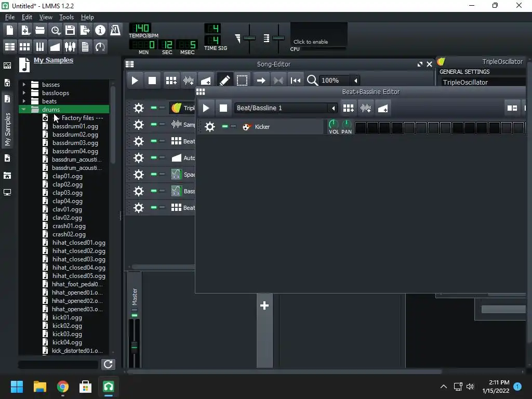Collapse the drums folder
This screenshot has height=399, width=532.
coord(24,109)
